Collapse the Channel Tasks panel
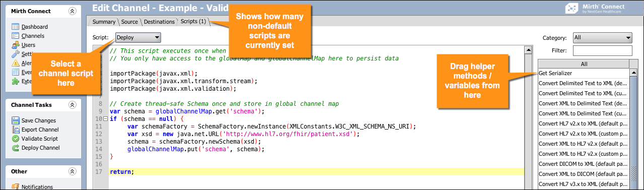 (x=72, y=105)
